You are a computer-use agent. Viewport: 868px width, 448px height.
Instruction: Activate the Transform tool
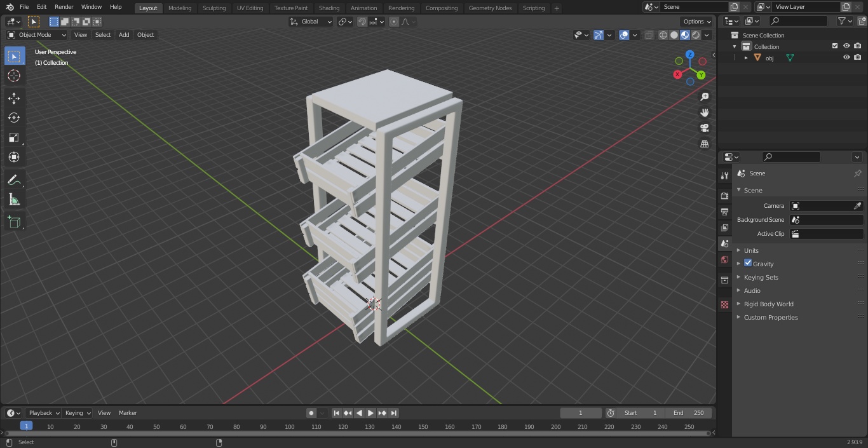[x=14, y=157]
